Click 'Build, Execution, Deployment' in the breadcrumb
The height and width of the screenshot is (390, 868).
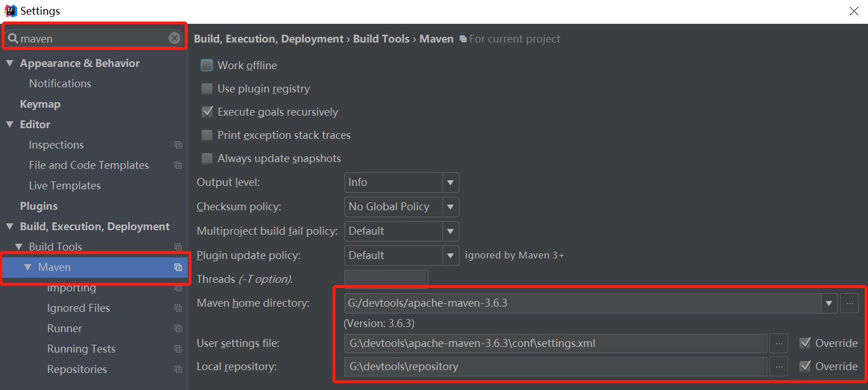(x=269, y=39)
